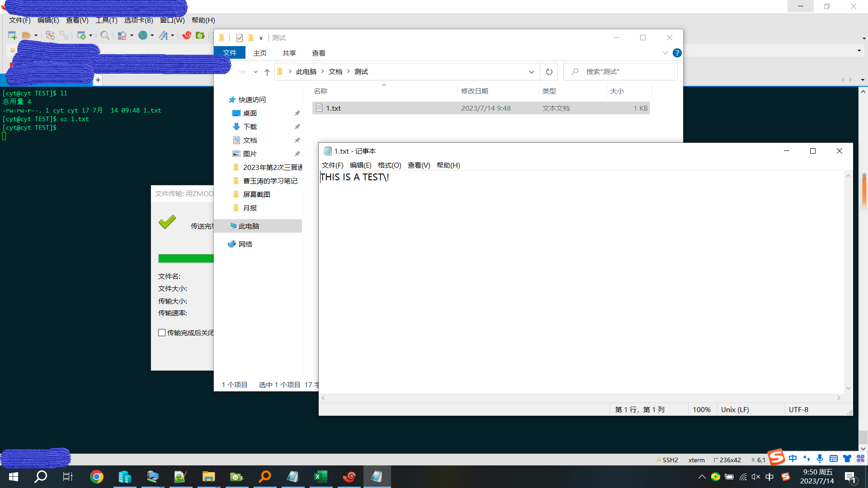Open the notification center icon
Screen dimensions: 868x488
(850, 477)
